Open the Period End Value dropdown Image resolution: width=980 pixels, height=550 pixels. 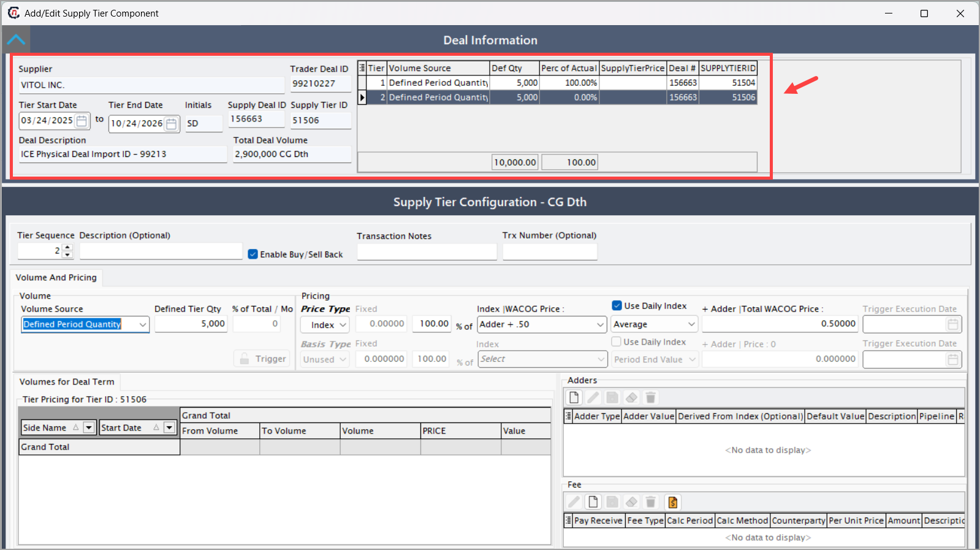tap(691, 359)
